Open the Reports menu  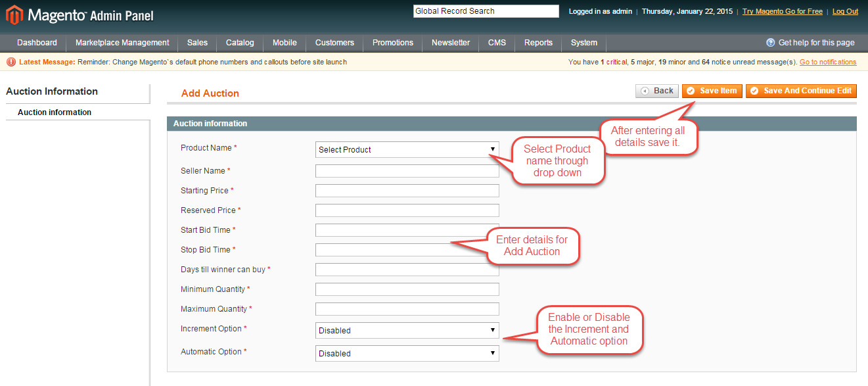coord(538,43)
